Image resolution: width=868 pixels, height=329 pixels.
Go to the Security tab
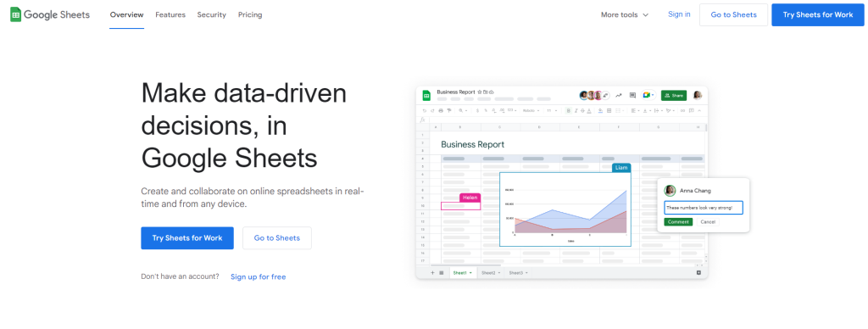(211, 15)
